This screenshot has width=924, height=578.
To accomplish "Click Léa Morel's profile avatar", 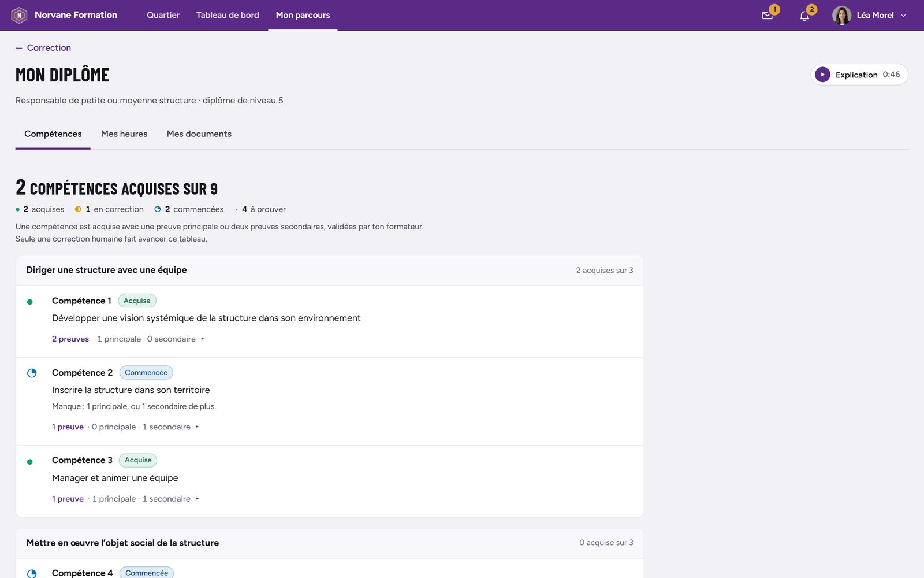I will 841,16.
